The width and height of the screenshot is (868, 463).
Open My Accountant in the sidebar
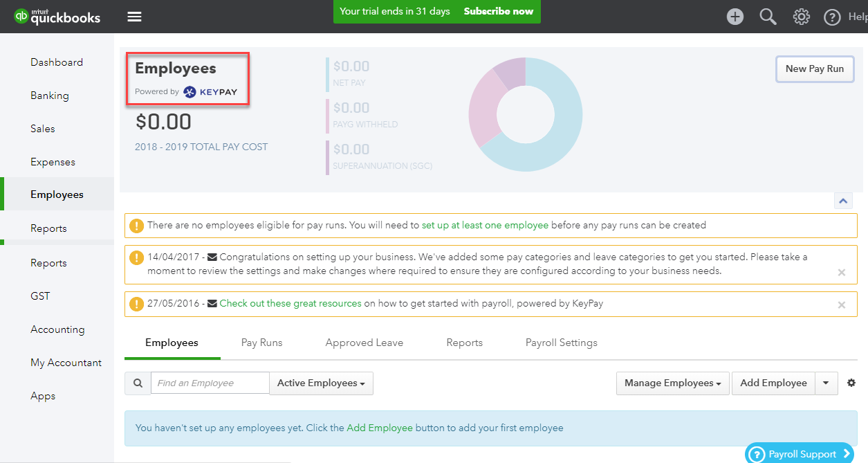pyautogui.click(x=66, y=363)
